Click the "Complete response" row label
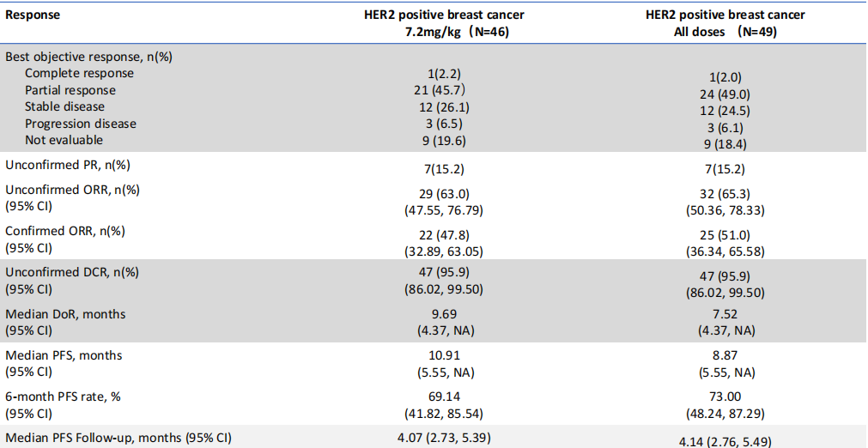Image resolution: width=868 pixels, height=448 pixels. [79, 73]
